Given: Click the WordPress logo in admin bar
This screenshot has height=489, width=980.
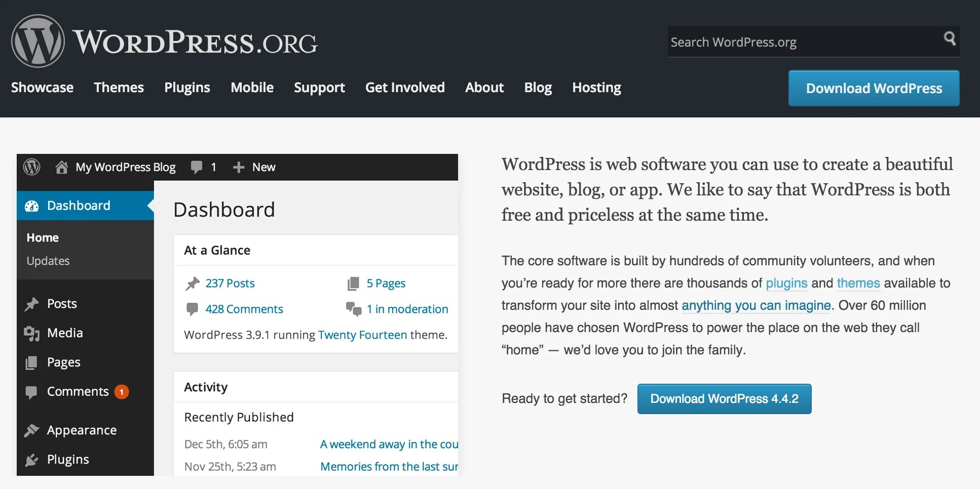Looking at the screenshot, I should 31,167.
